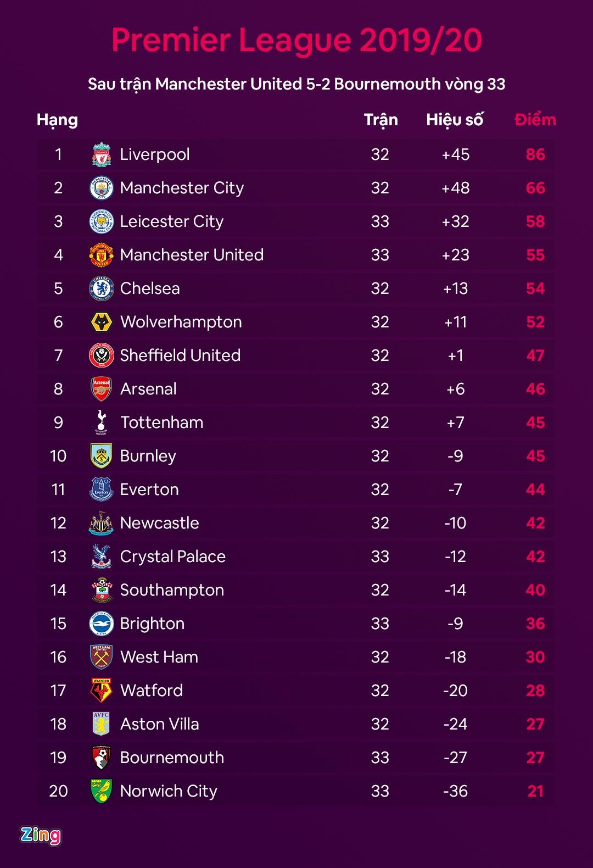The height and width of the screenshot is (868, 593).
Task: Click the Bournemouth team name
Action: point(172,758)
